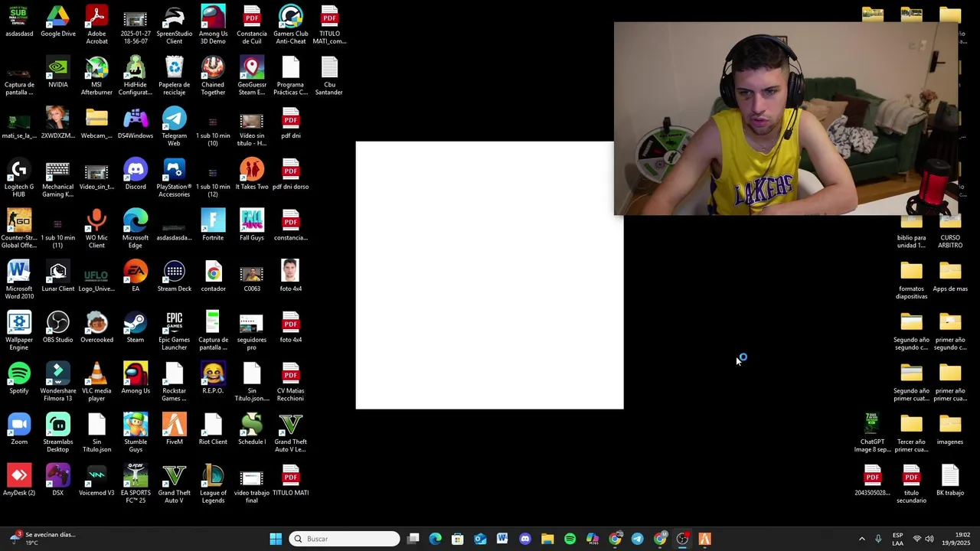This screenshot has height=551, width=980.
Task: Select the Stumble Guys icon
Action: coord(136,433)
